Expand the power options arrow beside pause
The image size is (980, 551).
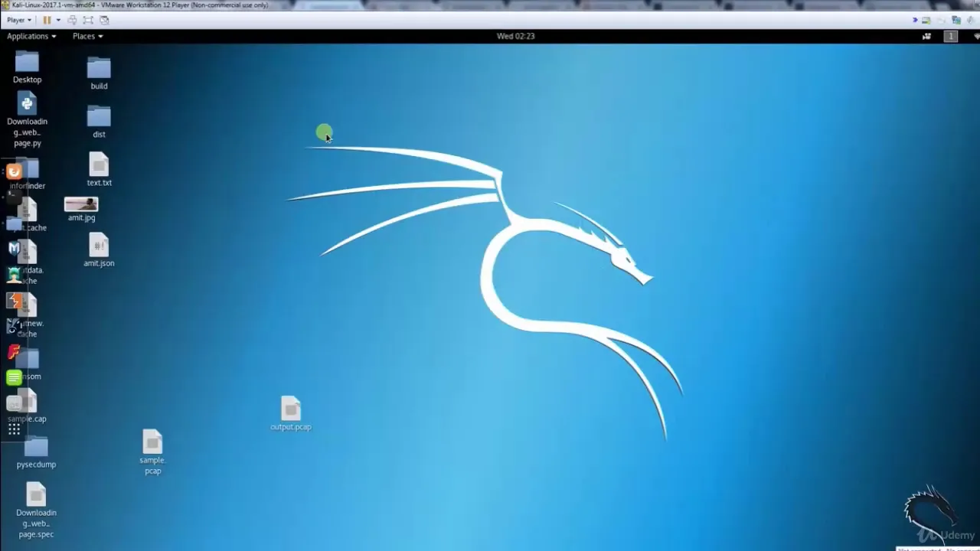pos(58,20)
